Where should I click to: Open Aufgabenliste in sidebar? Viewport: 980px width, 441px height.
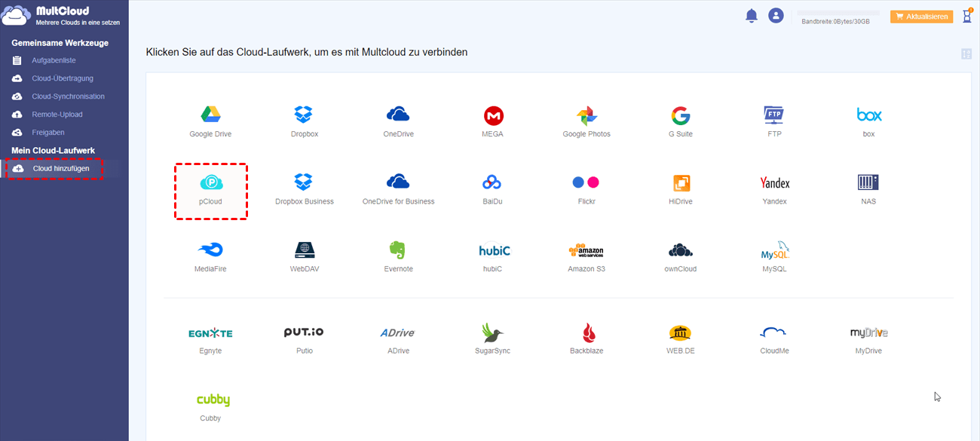[54, 60]
